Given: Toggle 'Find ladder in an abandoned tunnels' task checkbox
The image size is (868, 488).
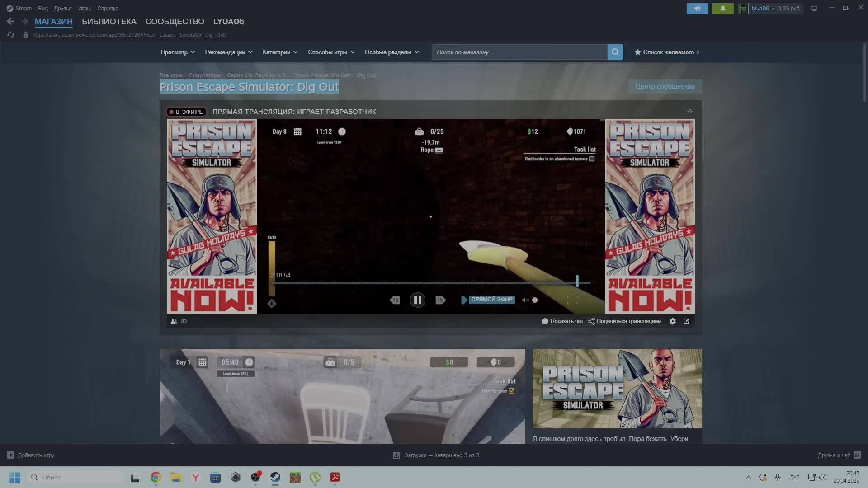Looking at the screenshot, I should pos(592,159).
